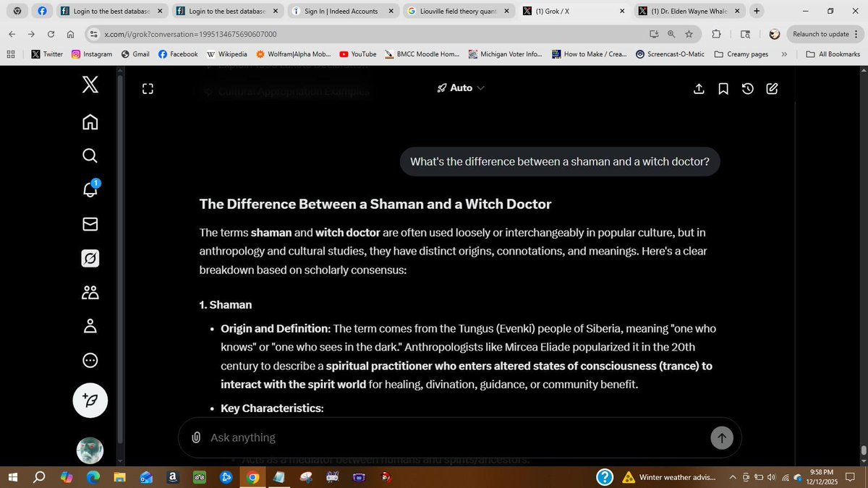Click the Ask anything input field
Image resolution: width=868 pixels, height=488 pixels.
click(x=456, y=437)
